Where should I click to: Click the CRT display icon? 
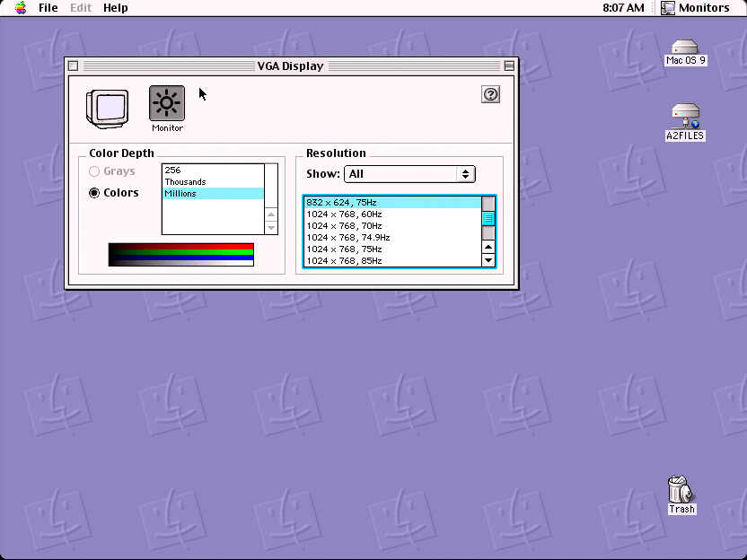107,109
